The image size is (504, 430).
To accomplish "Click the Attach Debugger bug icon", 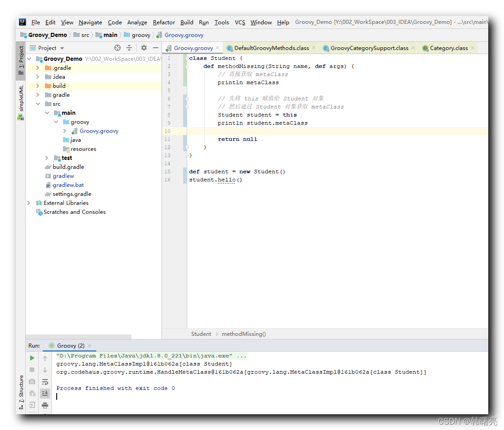I will (32, 393).
